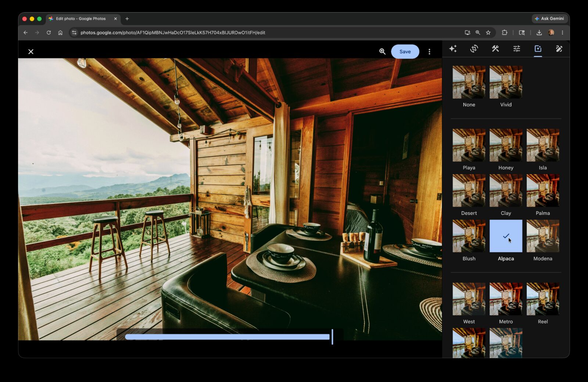
Task: Save the edited photo
Action: [x=405, y=52]
